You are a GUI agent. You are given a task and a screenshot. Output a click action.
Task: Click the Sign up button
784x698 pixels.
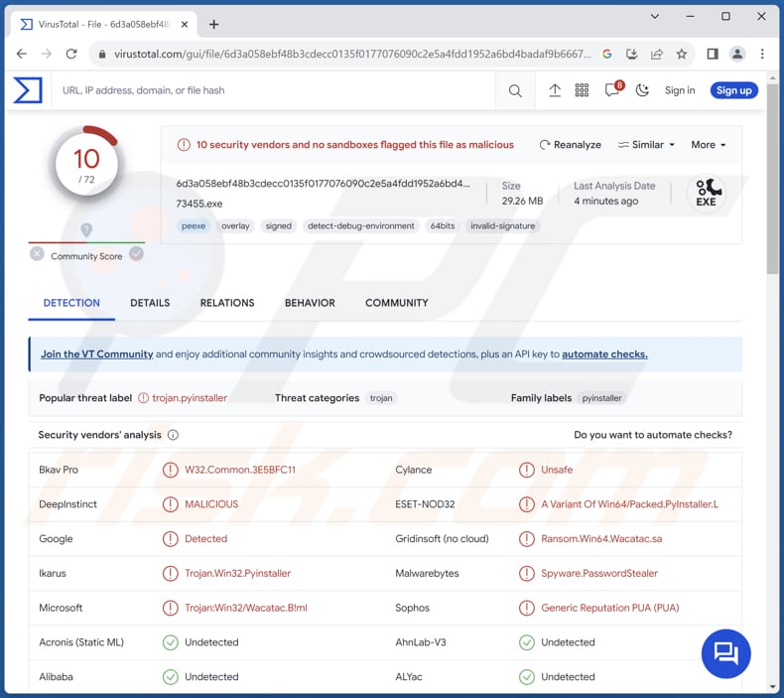[733, 90]
